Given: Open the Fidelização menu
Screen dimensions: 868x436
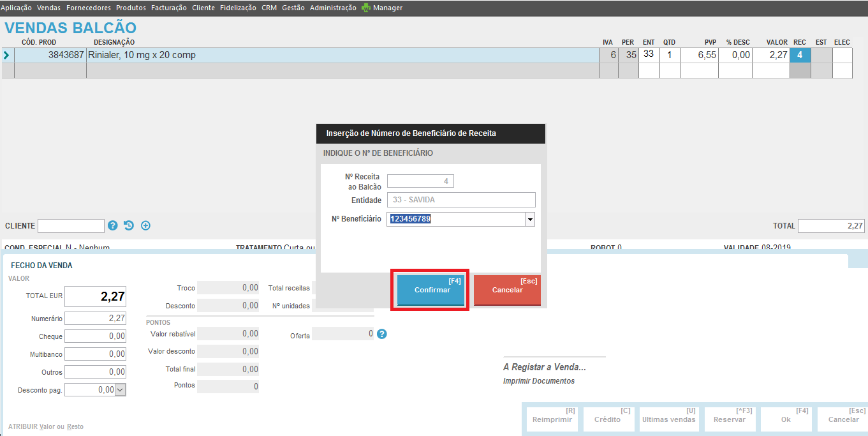Looking at the screenshot, I should [x=238, y=8].
